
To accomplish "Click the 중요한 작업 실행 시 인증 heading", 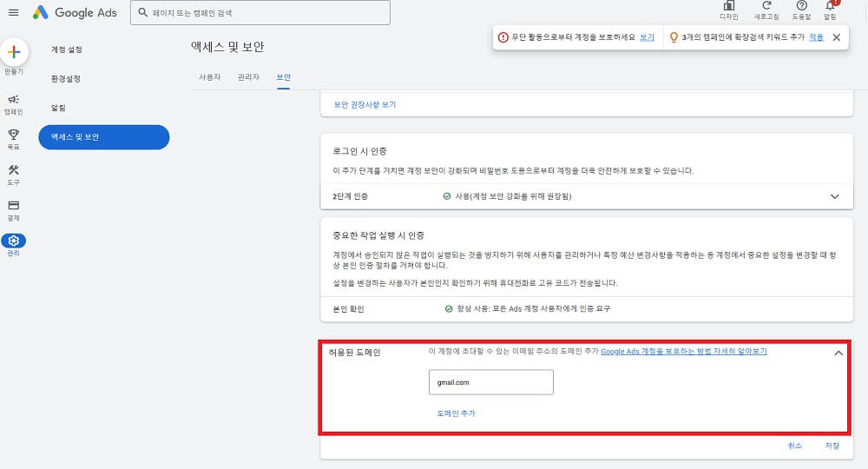I will pos(378,235).
